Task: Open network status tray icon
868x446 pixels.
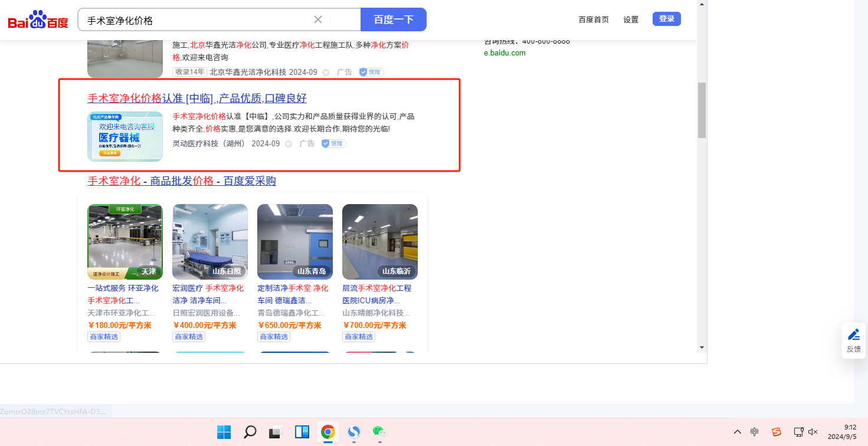Action: (798, 432)
